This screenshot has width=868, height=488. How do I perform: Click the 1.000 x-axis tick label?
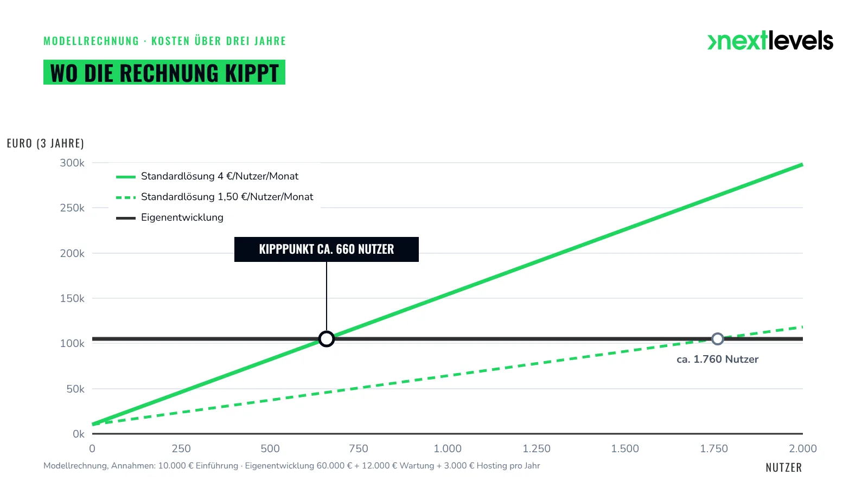[448, 448]
